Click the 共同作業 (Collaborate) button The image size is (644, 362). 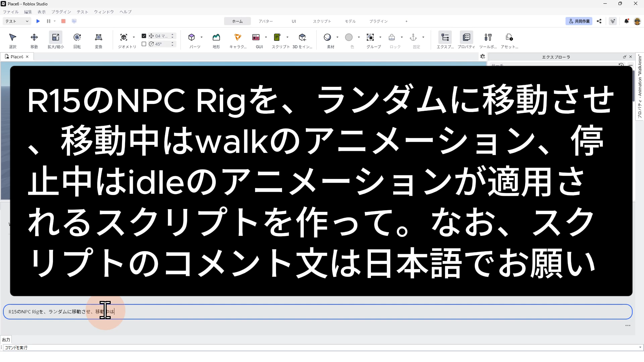point(579,21)
